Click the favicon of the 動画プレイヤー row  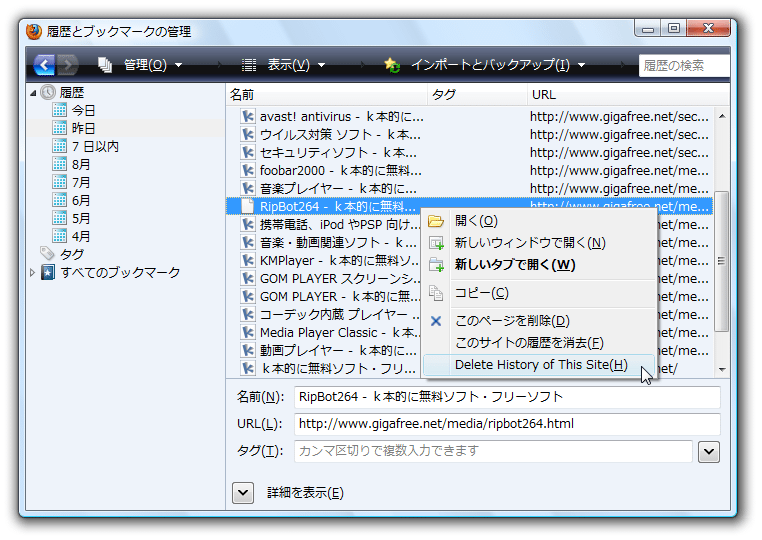pyautogui.click(x=248, y=350)
